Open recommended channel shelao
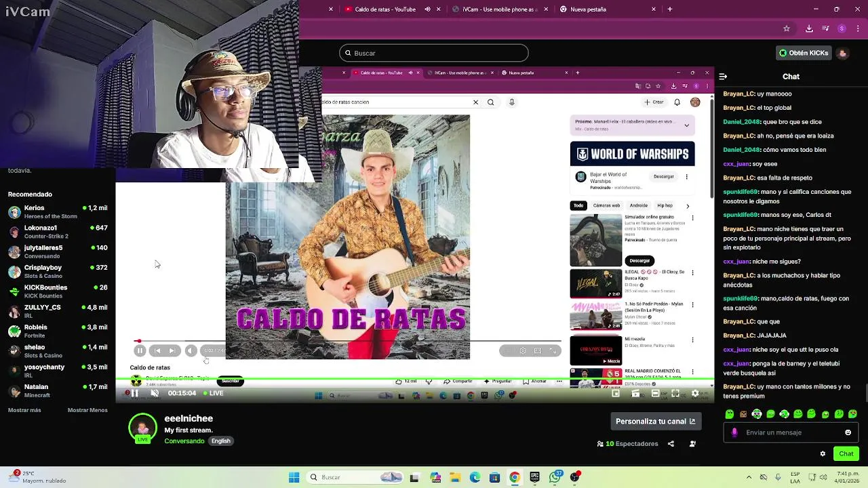 pyautogui.click(x=58, y=350)
